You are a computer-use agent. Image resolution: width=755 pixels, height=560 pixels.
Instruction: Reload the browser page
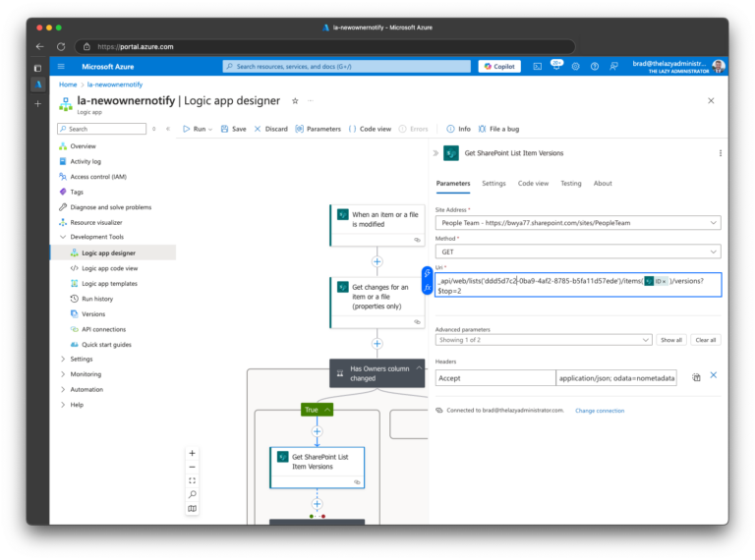click(61, 47)
